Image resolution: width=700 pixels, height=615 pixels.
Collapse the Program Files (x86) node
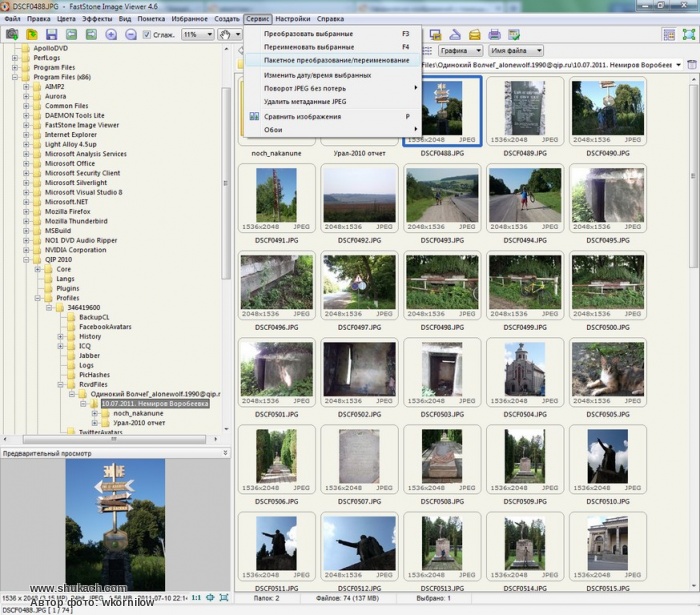tap(15, 77)
